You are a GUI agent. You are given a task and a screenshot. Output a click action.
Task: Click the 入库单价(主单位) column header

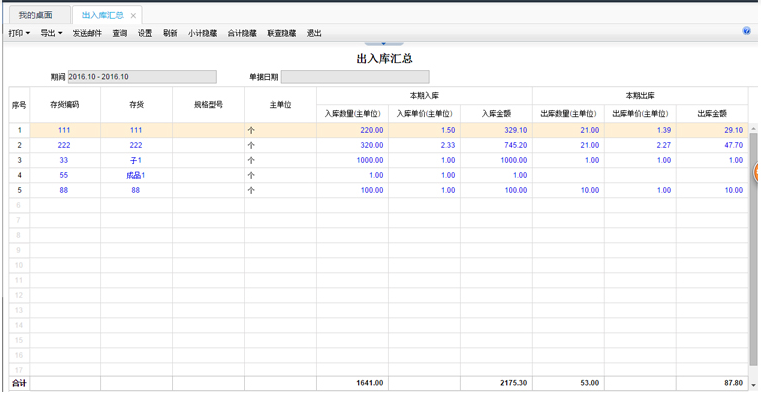pyautogui.click(x=424, y=114)
